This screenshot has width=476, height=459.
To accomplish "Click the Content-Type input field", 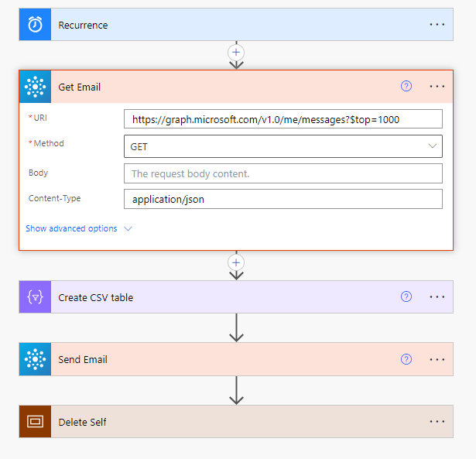I will (283, 199).
